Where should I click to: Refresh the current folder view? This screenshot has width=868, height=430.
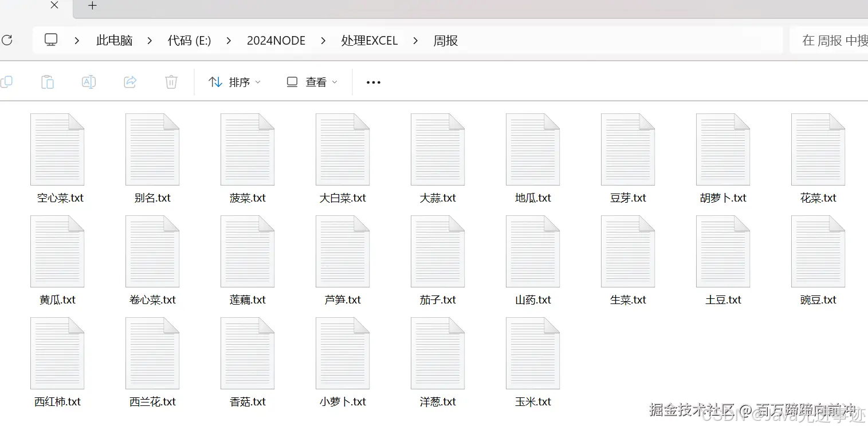pos(7,40)
